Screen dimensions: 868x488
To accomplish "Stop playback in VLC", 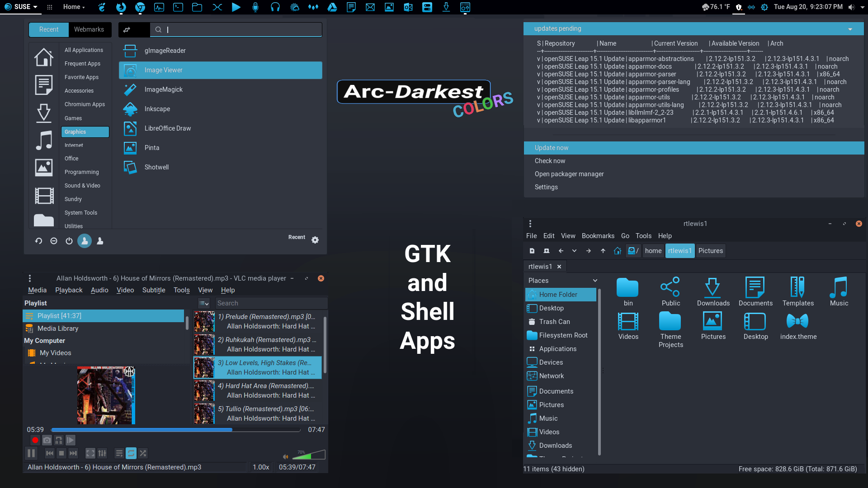I will [x=61, y=453].
